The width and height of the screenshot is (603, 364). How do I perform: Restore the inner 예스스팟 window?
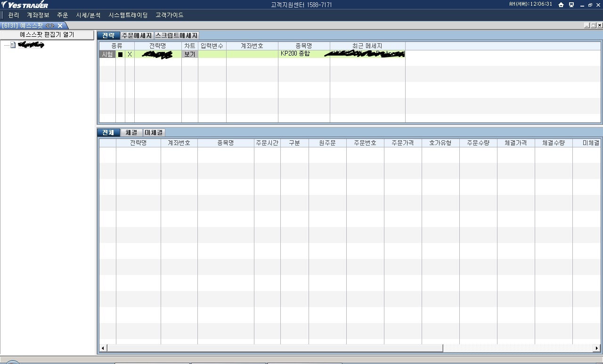[593, 25]
